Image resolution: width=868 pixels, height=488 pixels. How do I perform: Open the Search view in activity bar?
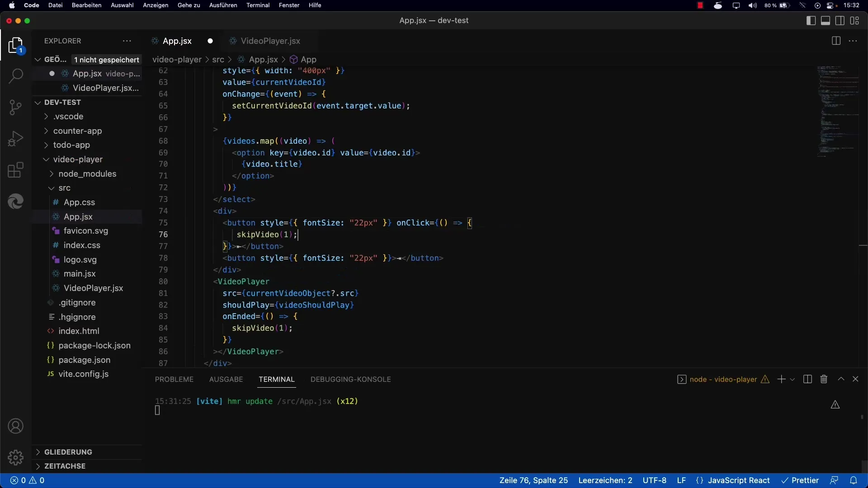(x=16, y=76)
